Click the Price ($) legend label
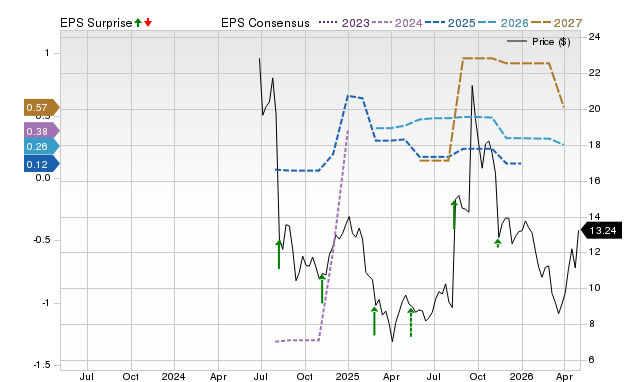Image resolution: width=640 pixels, height=382 pixels. click(x=551, y=42)
